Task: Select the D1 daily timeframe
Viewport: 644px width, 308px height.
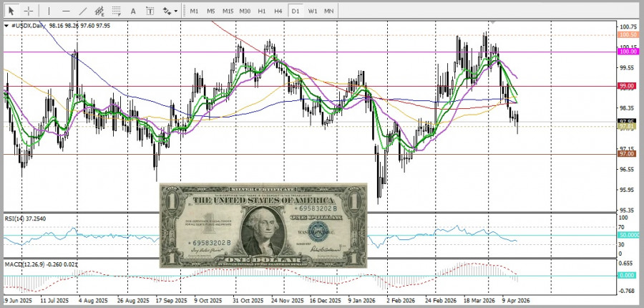Action: tap(296, 11)
